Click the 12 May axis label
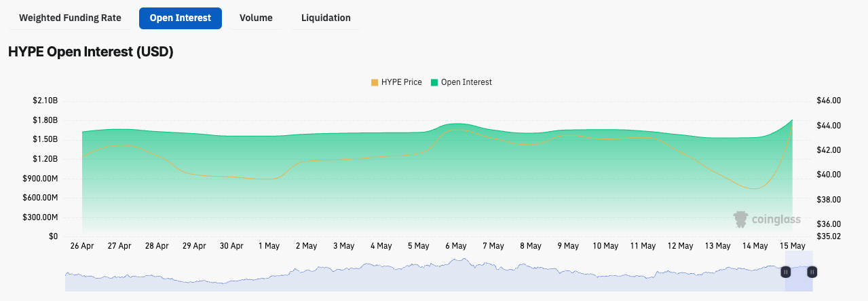The height and width of the screenshot is (301, 868). pyautogui.click(x=681, y=246)
